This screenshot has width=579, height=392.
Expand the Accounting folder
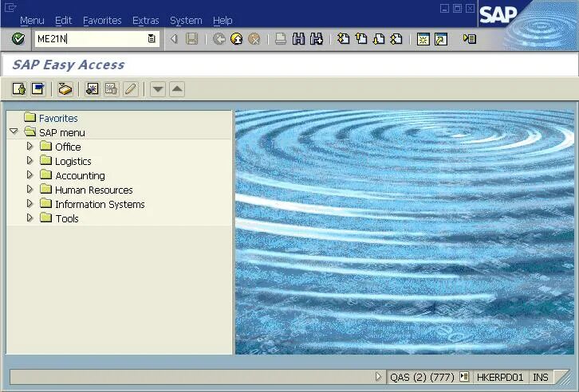click(30, 174)
